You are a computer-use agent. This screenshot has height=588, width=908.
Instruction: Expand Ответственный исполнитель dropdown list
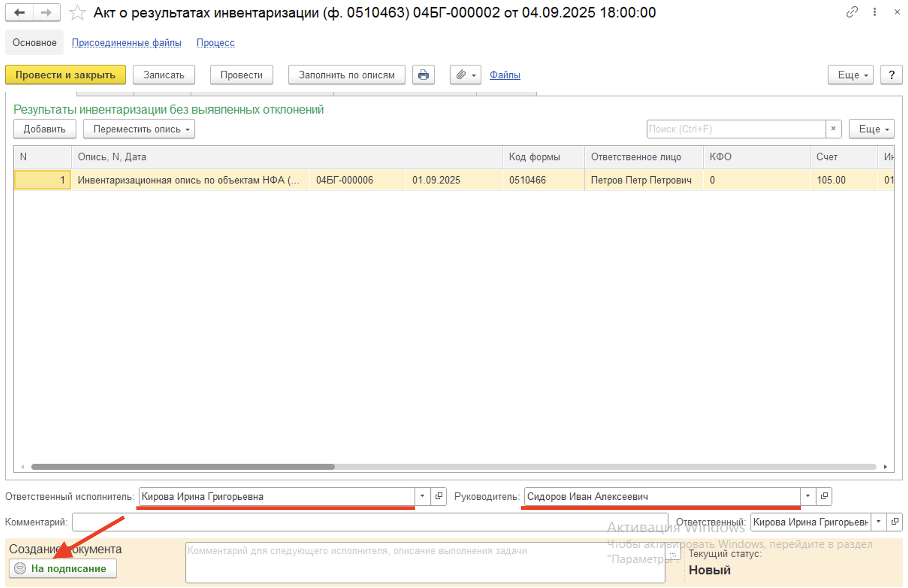point(422,496)
